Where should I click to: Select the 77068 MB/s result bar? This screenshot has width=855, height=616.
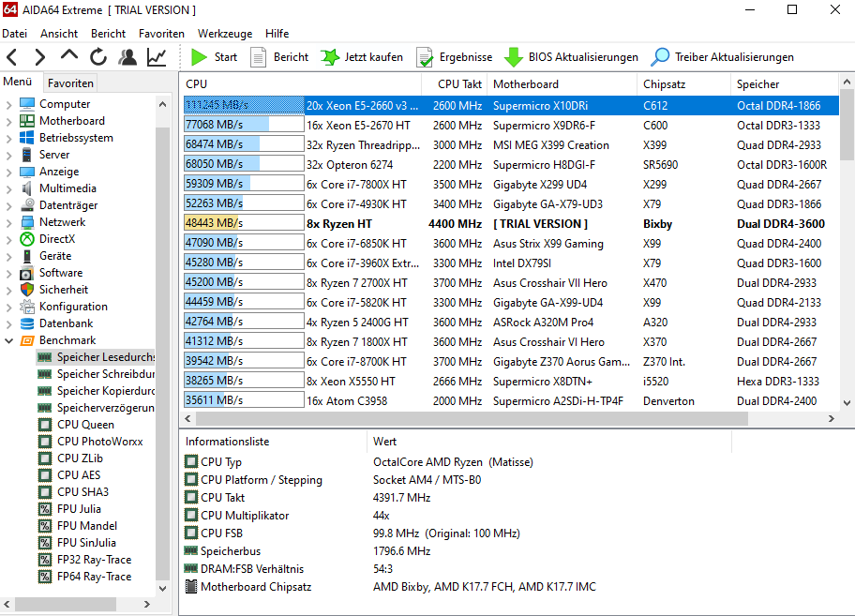point(244,125)
